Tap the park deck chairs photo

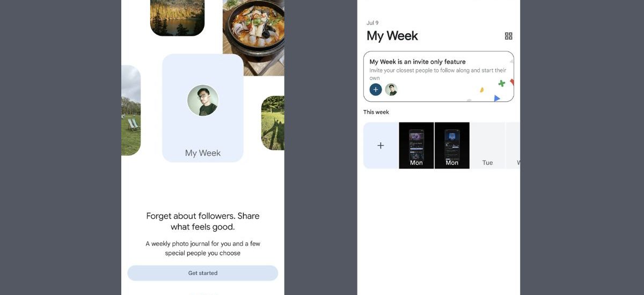[x=131, y=110]
